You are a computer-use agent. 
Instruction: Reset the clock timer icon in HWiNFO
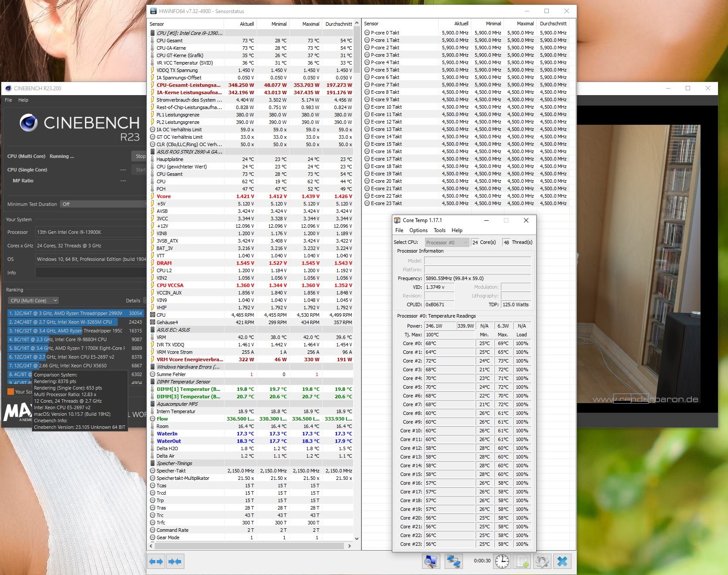[x=502, y=561]
